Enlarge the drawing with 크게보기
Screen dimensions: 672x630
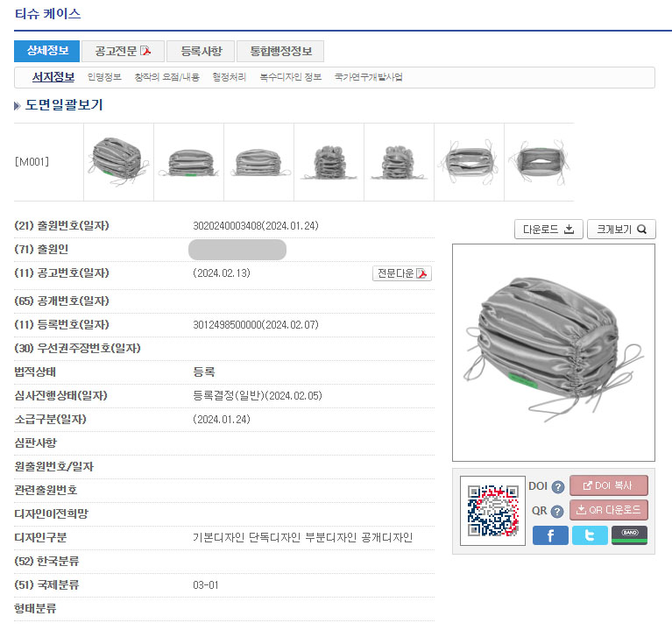[x=620, y=230]
